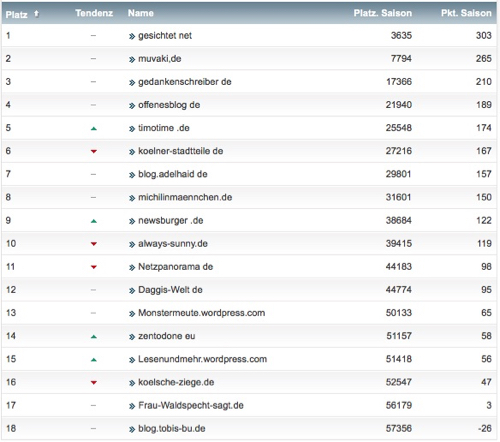Click the double-chevron icon before Frau-Waldspecht-sagt.de

[132, 406]
